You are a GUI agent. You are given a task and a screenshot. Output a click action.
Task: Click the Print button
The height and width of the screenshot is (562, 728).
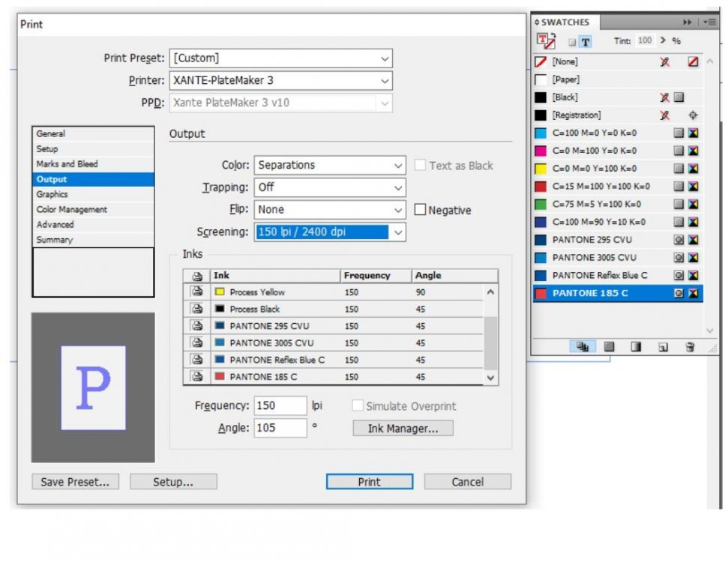[x=370, y=482]
